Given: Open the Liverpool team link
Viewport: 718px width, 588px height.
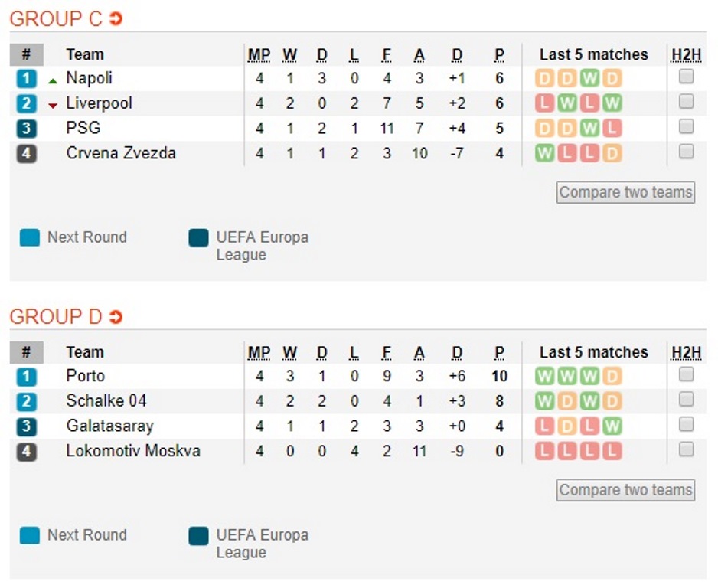Looking at the screenshot, I should click(x=99, y=103).
